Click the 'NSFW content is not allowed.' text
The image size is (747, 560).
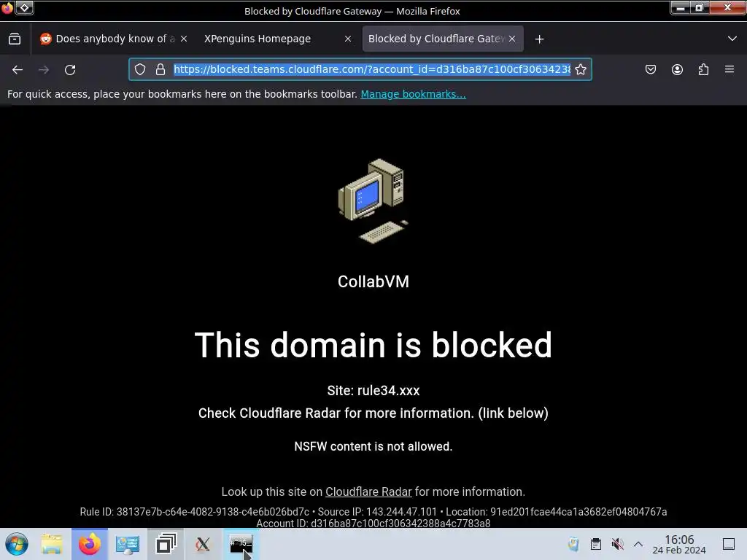[373, 446]
